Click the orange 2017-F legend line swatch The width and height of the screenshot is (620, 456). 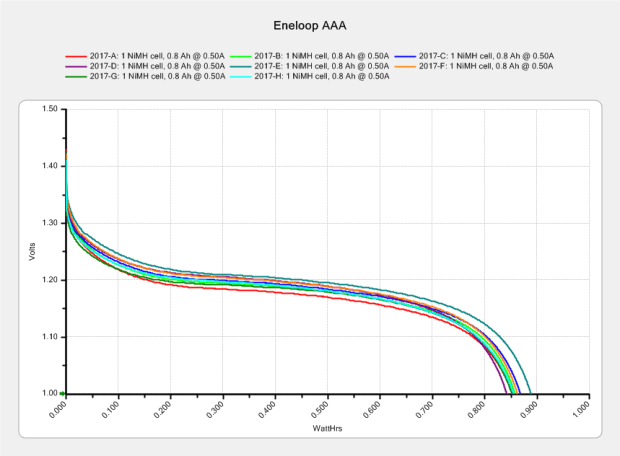click(x=405, y=66)
